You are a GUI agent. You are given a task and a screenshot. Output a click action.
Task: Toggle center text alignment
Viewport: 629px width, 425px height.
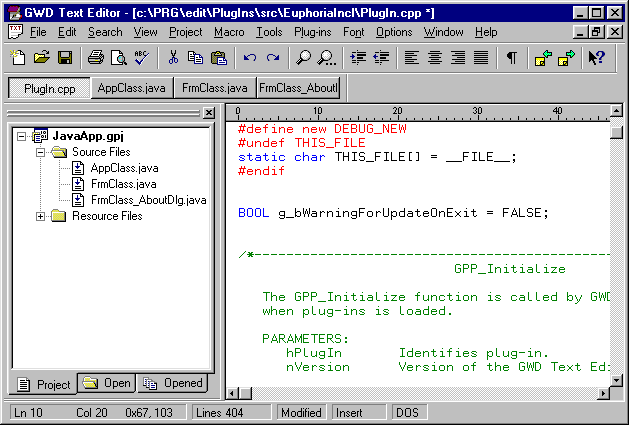point(435,58)
